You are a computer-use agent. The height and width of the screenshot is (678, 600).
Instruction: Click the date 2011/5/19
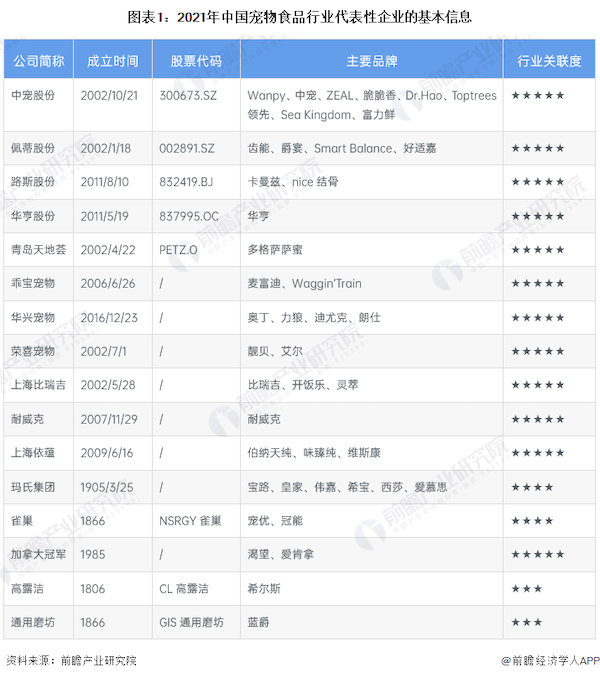[x=105, y=216]
